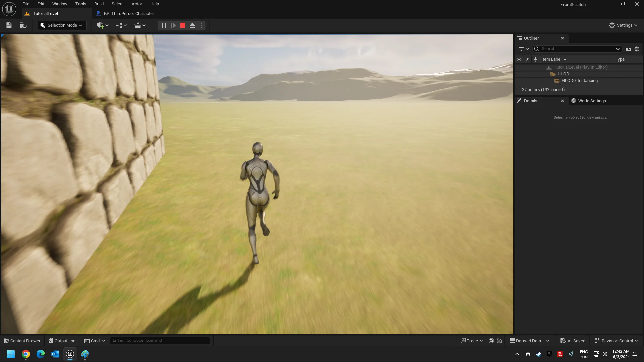
Task: Click the console command input field
Action: [160, 341]
